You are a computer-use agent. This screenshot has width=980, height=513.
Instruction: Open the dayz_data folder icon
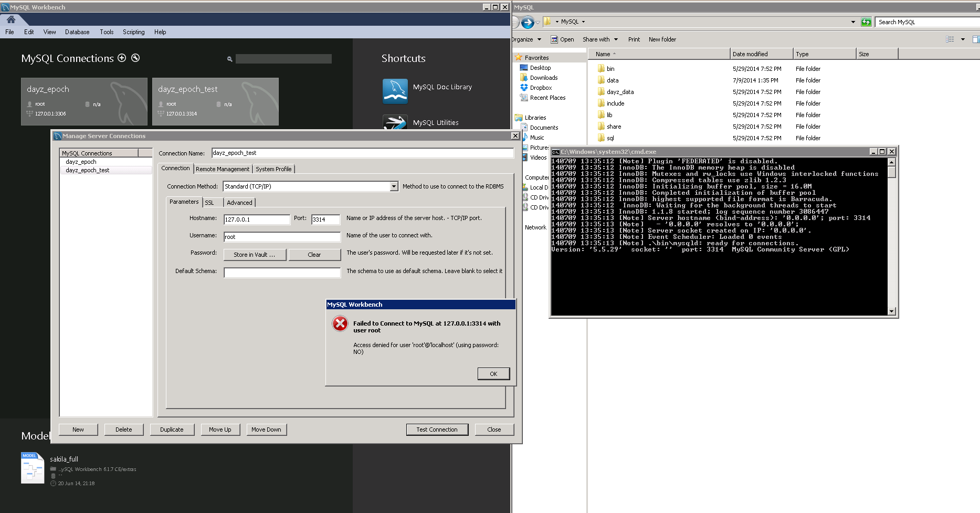[x=601, y=92]
